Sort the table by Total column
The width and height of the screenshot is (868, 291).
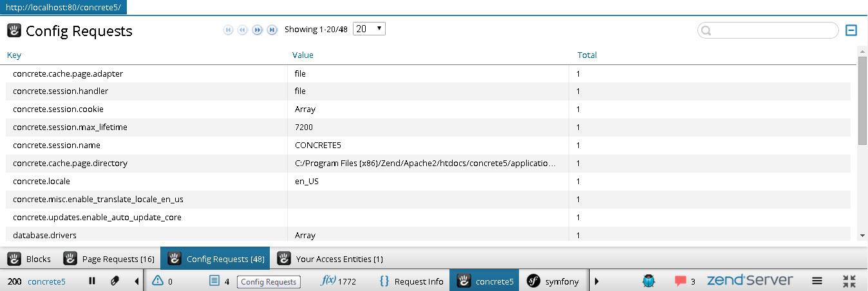[x=587, y=55]
